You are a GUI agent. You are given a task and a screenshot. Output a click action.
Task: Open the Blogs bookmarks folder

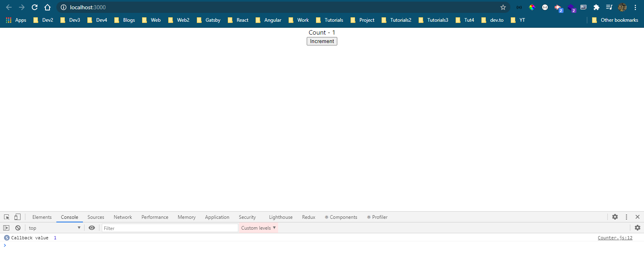pos(125,20)
